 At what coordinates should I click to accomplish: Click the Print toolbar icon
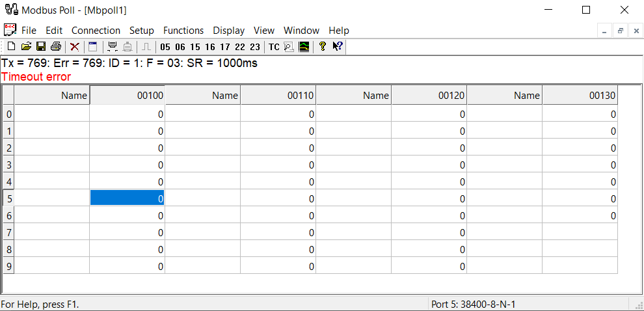click(x=56, y=47)
